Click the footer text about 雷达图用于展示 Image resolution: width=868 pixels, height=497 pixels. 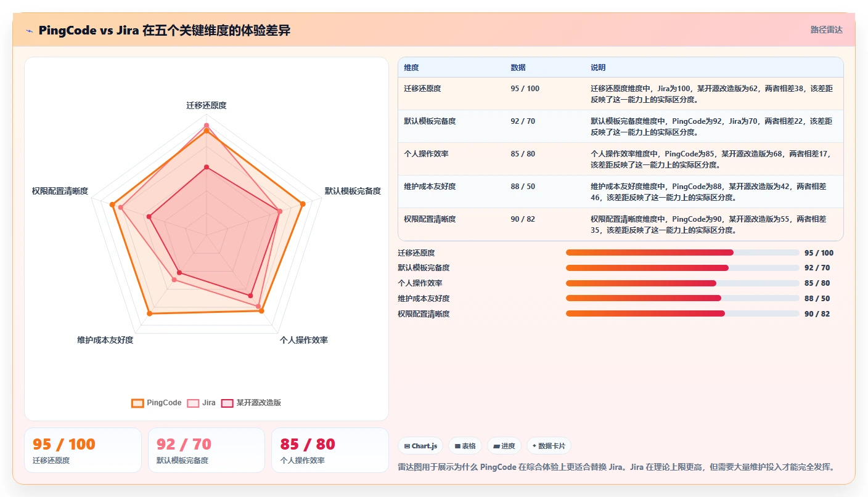[x=617, y=467]
